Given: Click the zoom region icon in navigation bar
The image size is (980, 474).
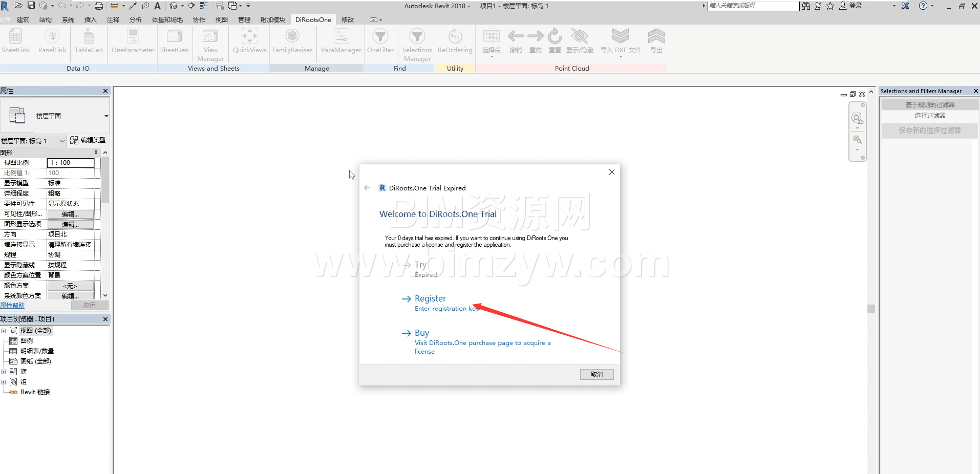Looking at the screenshot, I should (x=857, y=140).
